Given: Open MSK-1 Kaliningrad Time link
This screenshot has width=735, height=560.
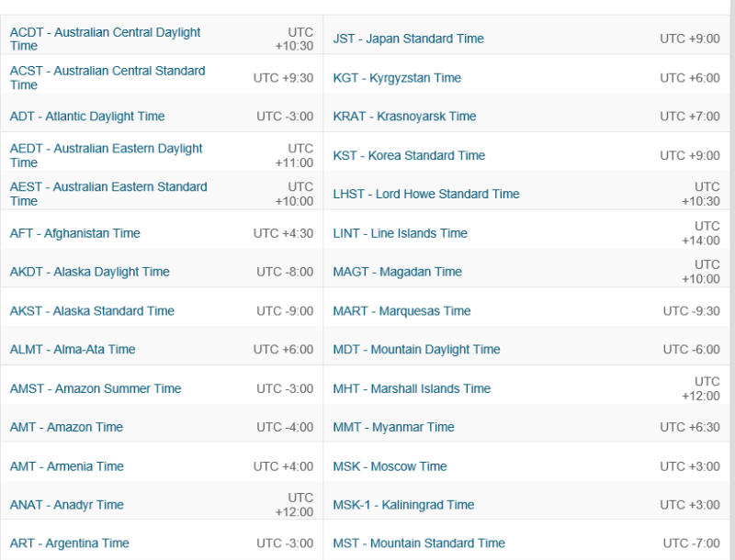Looking at the screenshot, I should [403, 505].
